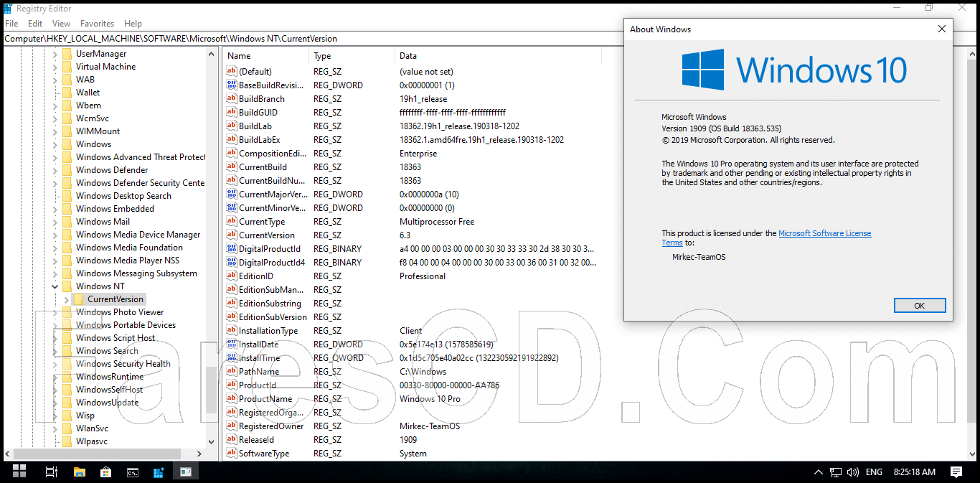Open the Favorites menu
Screen dimensions: 980x483
click(x=98, y=24)
